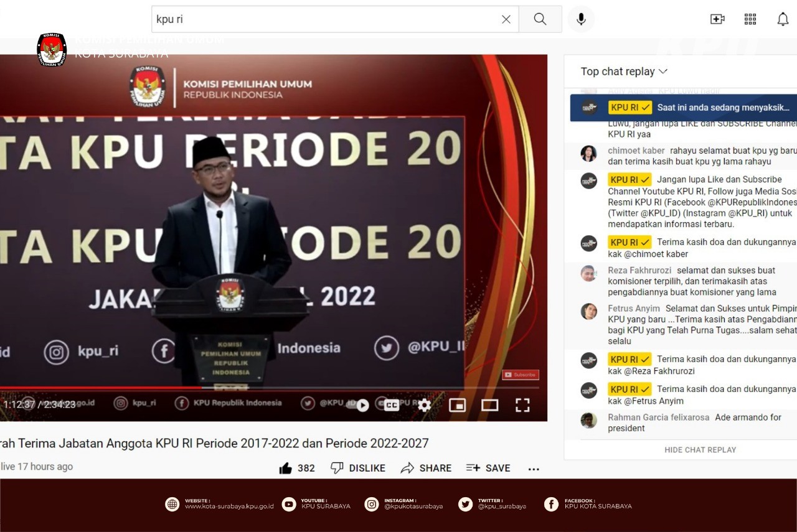Clear the search box with X
The height and width of the screenshot is (532, 797).
[x=506, y=19]
